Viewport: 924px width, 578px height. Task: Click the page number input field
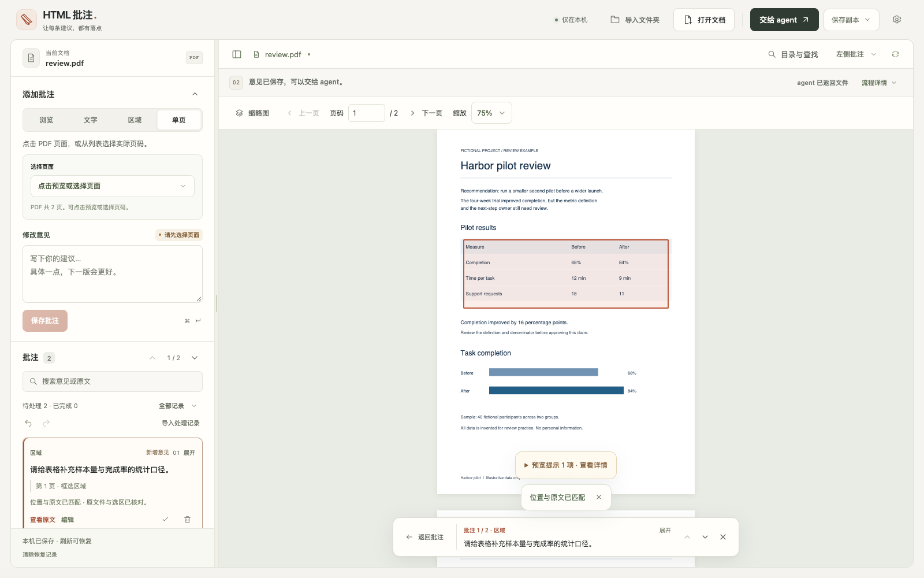point(367,113)
